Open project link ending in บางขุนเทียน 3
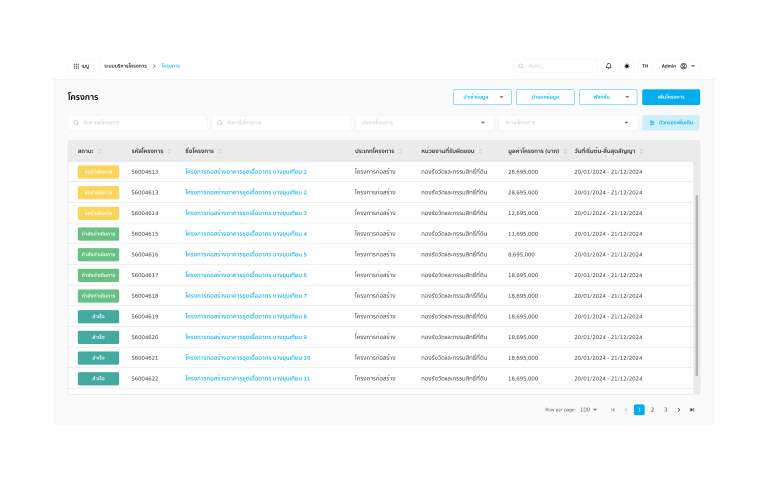Image resolution: width=768 pixels, height=478 pixels. (246, 213)
